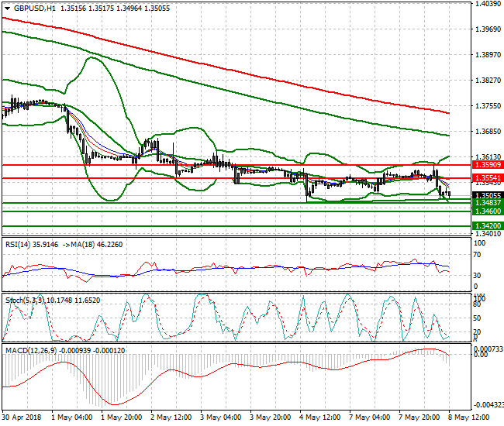Click the 1.36130 price scale value

488,156
